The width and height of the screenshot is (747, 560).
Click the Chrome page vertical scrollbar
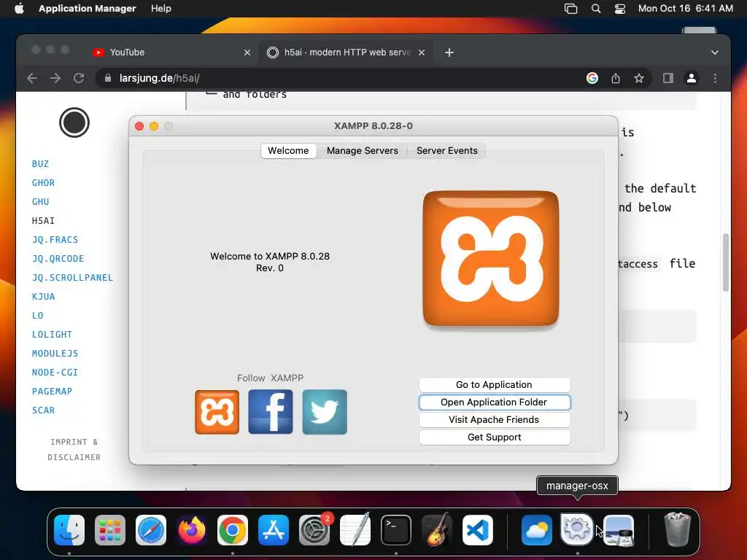726,262
